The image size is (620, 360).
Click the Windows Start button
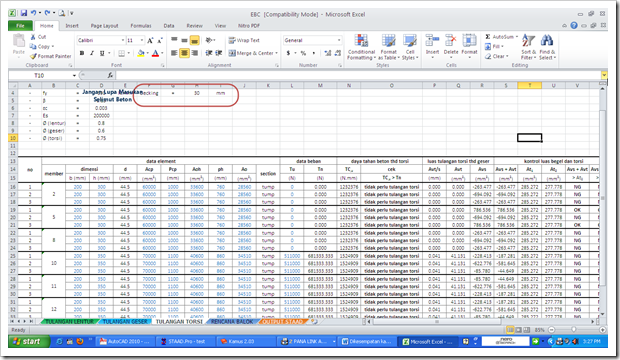(x=28, y=341)
